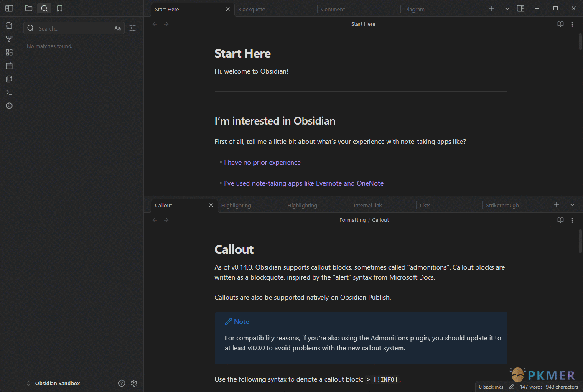
Task: Navigate forward in Callout pane
Action: [166, 220]
